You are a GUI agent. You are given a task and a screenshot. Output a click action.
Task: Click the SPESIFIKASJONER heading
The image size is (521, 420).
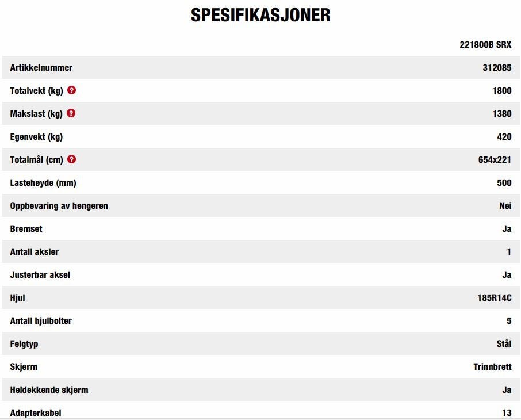click(260, 16)
